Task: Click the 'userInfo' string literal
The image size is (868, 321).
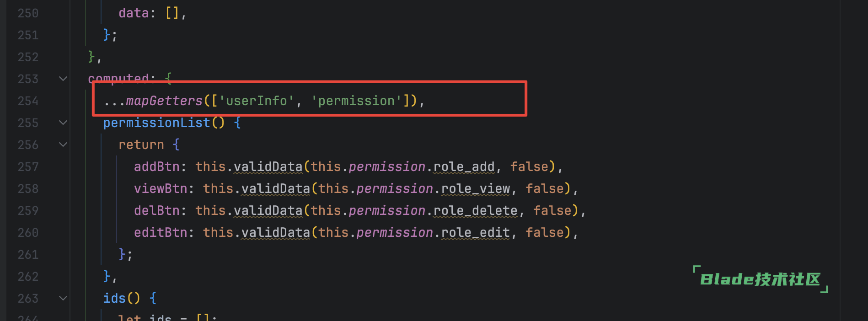Action: click(256, 101)
